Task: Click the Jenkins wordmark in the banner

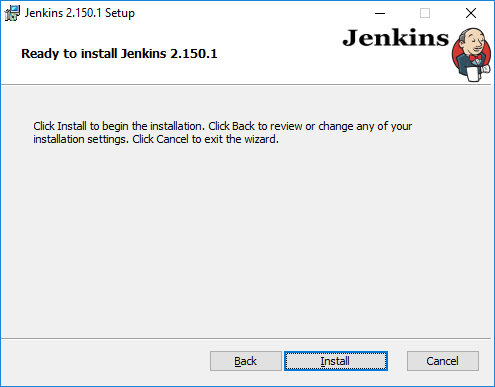Action: (396, 38)
